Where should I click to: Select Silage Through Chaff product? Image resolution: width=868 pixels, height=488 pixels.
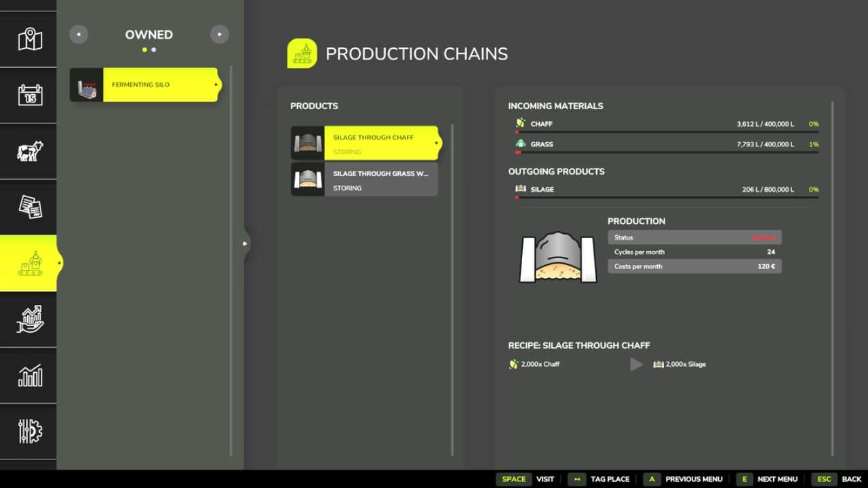[365, 143]
